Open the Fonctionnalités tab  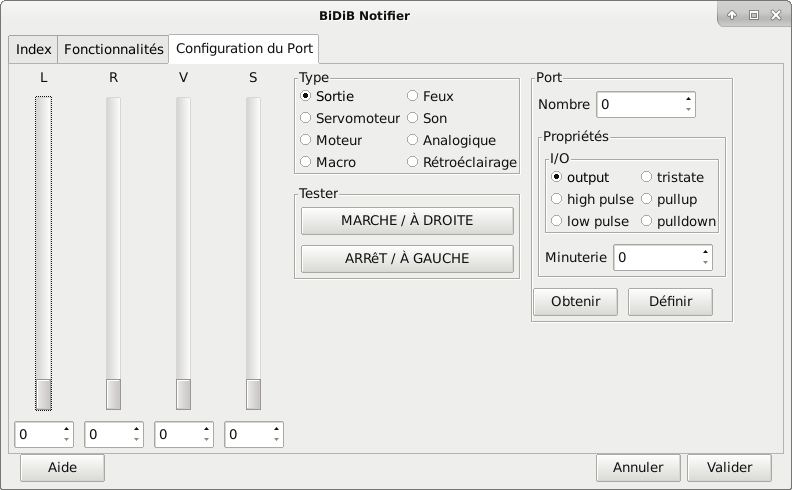[113, 49]
